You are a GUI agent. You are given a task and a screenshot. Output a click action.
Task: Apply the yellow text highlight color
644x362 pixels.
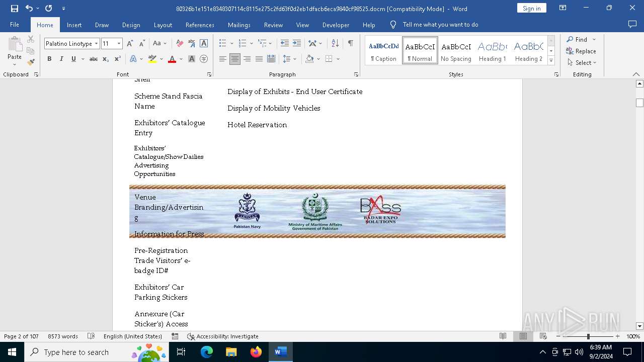pos(152,59)
